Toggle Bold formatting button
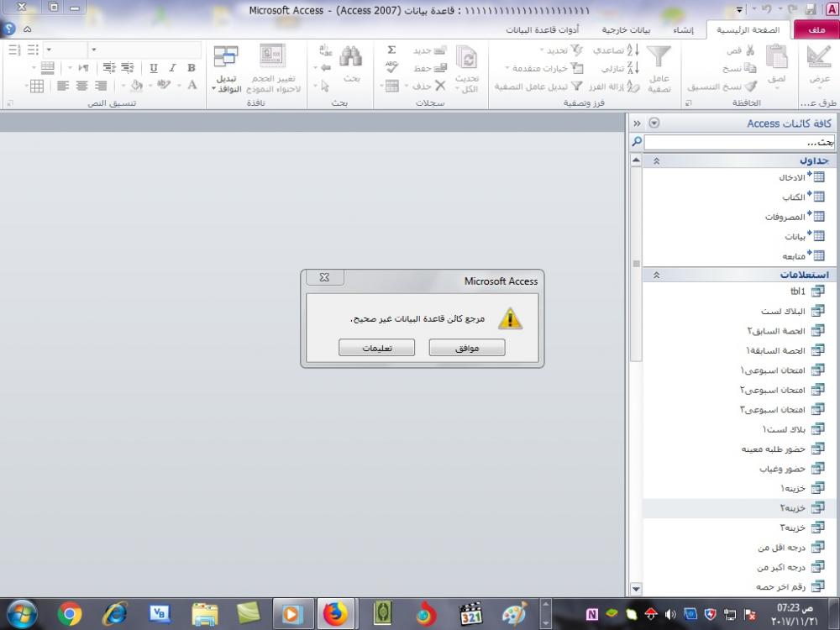This screenshot has width=840, height=630. (192, 68)
